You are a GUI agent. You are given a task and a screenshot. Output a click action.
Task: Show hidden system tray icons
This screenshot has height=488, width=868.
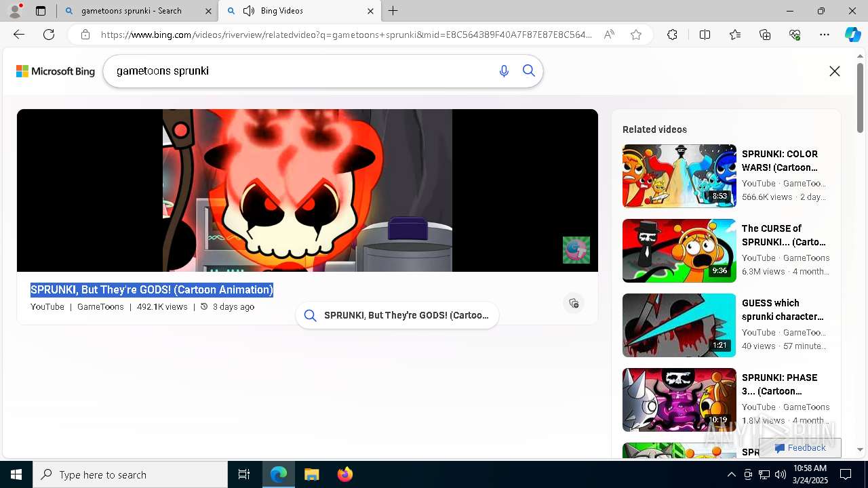click(x=731, y=474)
